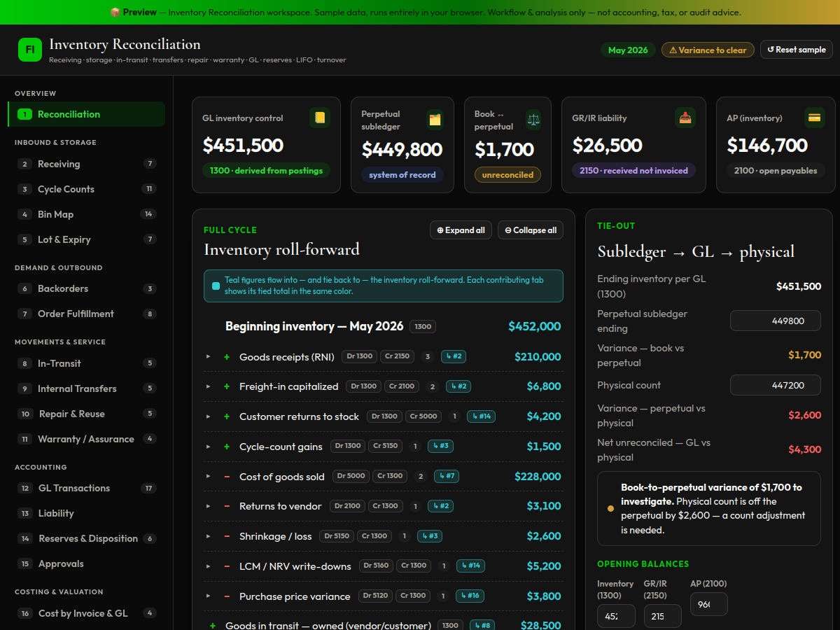Open tab link #16 on Purchase price variance row

(470, 596)
